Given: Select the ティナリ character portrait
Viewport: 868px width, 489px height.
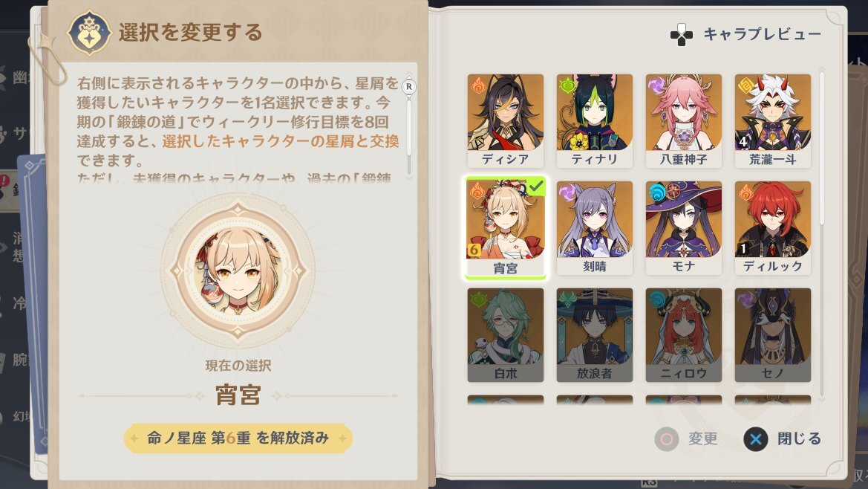Looking at the screenshot, I should pyautogui.click(x=594, y=120).
